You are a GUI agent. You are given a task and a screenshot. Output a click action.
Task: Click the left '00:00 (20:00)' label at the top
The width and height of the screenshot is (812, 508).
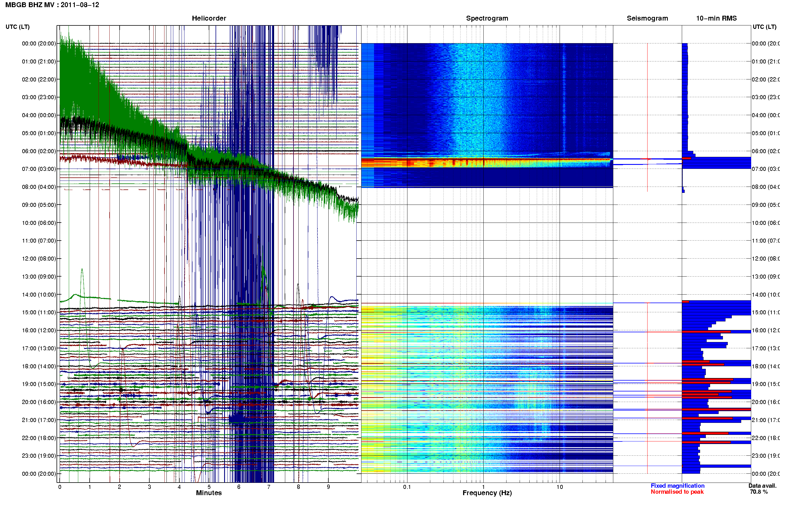(x=39, y=43)
